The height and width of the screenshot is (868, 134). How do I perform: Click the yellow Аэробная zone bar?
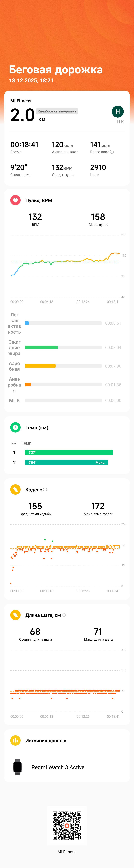coord(40,366)
